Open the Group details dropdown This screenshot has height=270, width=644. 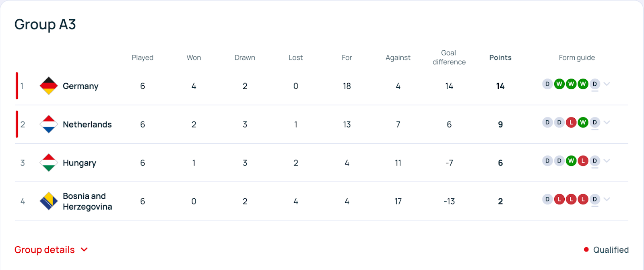[51, 250]
